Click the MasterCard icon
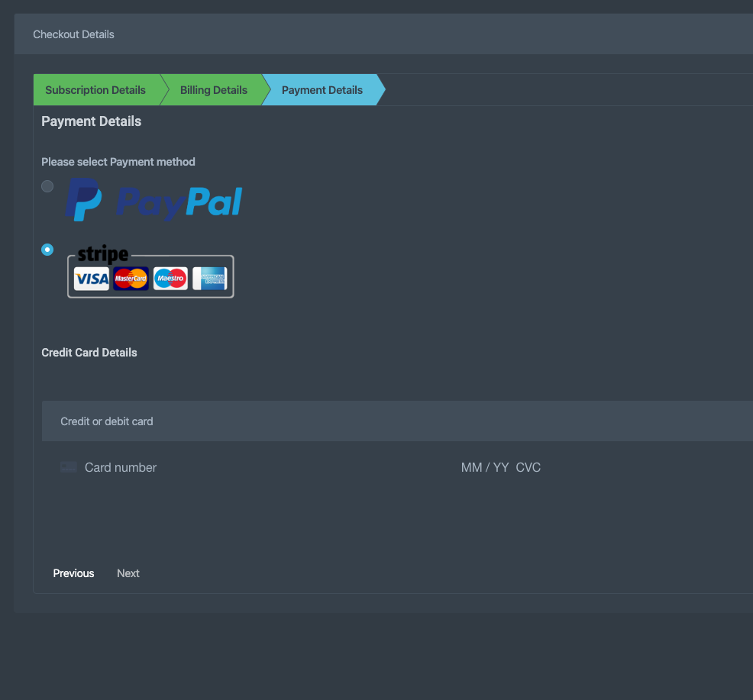The width and height of the screenshot is (753, 700). pos(131,279)
